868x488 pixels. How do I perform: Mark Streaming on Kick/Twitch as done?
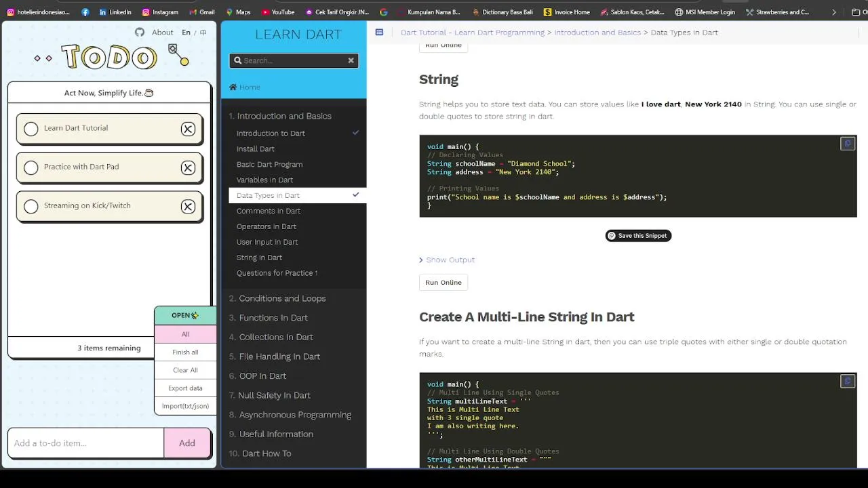pyautogui.click(x=31, y=207)
